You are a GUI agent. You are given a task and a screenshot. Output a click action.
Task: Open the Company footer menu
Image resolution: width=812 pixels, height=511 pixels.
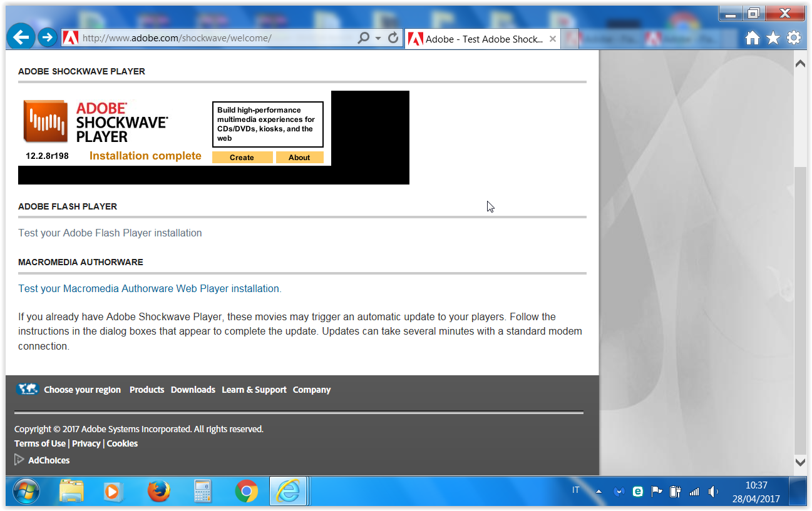pos(312,390)
